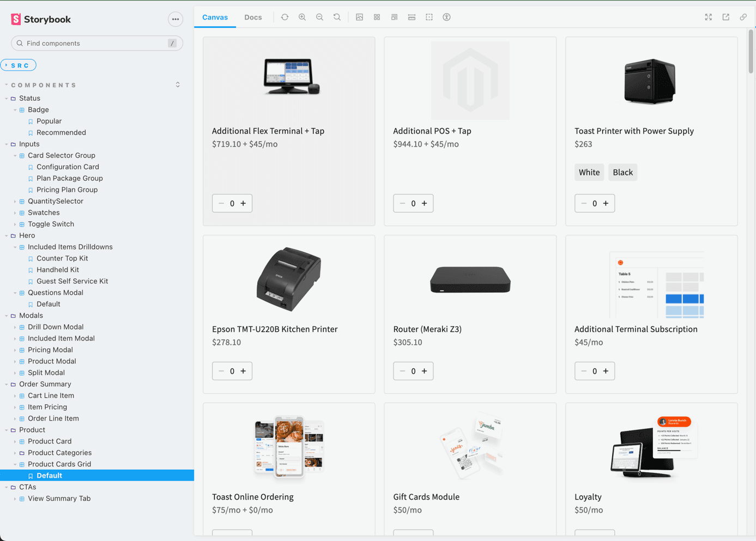Click expand/collapse all icon beside COMPONENTS
Image resolution: width=756 pixels, height=541 pixels.
[x=178, y=85]
